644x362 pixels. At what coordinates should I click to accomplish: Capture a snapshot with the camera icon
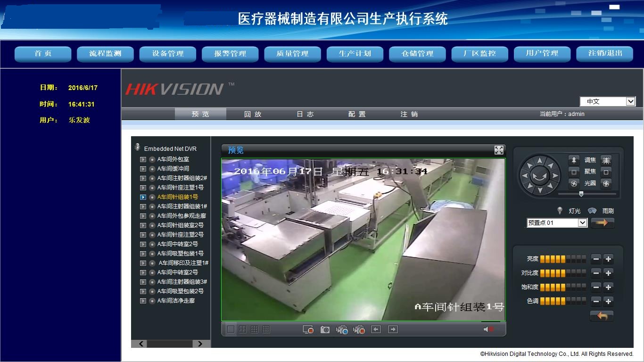pos(325,329)
